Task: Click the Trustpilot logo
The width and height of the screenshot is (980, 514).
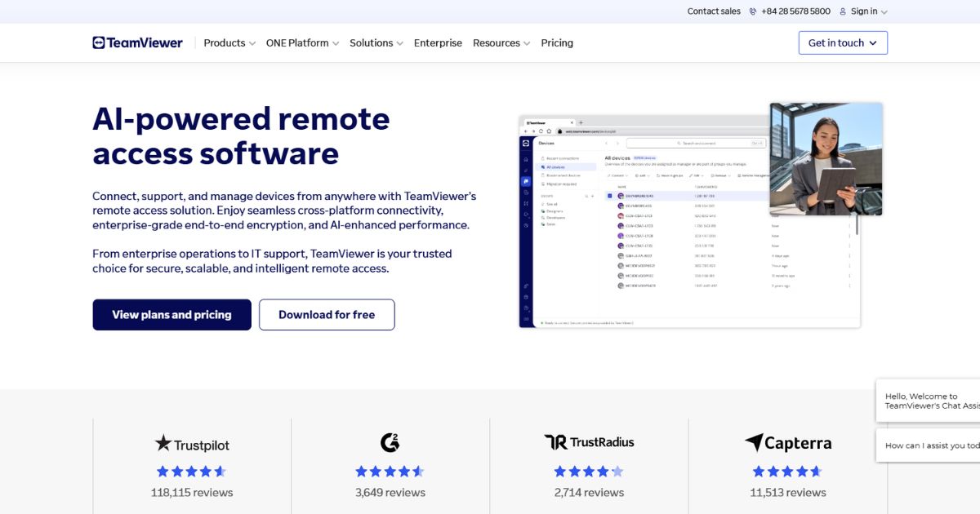Action: tap(192, 444)
